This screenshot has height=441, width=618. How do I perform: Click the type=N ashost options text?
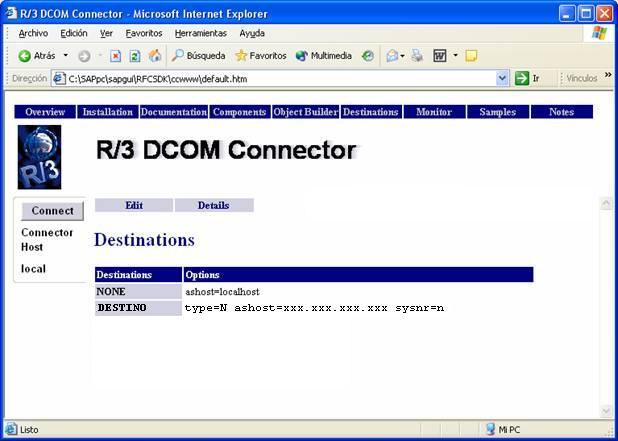314,308
